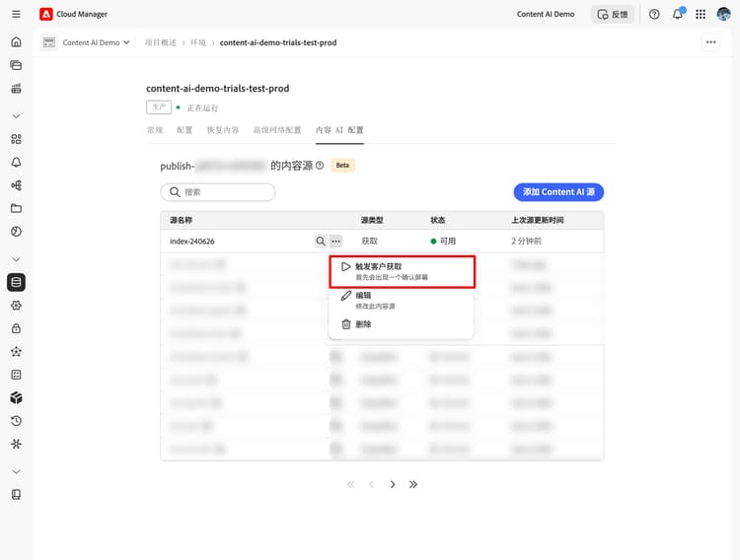Select the highlighted database icon in sidebar

pyautogui.click(x=16, y=282)
